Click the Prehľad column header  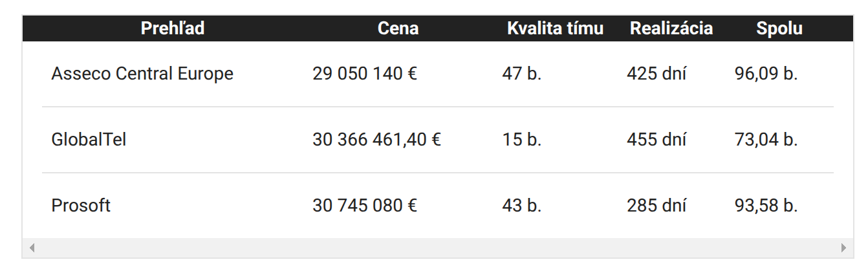(173, 28)
